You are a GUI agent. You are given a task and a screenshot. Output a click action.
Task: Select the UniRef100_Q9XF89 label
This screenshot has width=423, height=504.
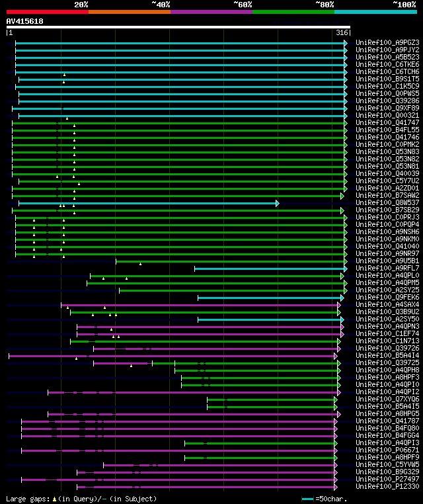[x=387, y=108]
